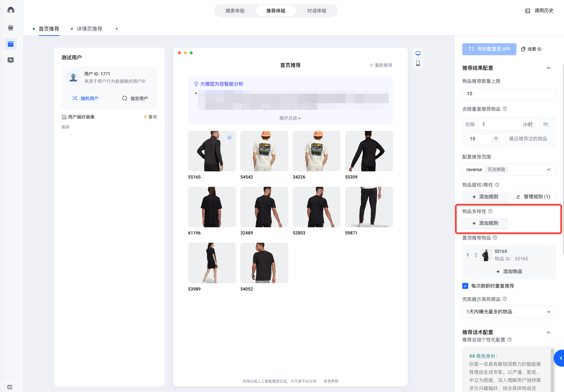The height and width of the screenshot is (392, 564).
Task: Open the database icon in sidebar
Action: pos(11,28)
